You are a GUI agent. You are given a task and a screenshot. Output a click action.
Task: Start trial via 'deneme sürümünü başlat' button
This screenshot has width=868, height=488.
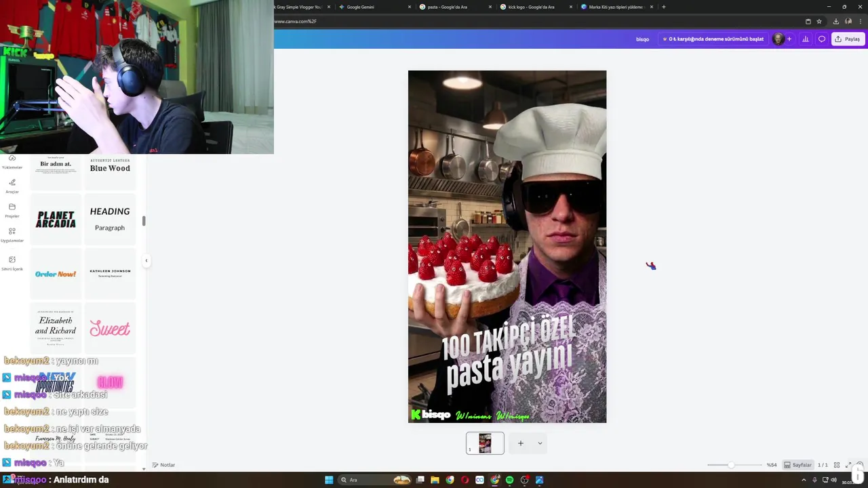[713, 39]
